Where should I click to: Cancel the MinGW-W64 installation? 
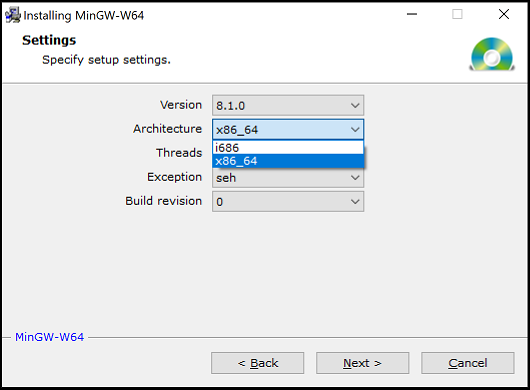click(468, 363)
